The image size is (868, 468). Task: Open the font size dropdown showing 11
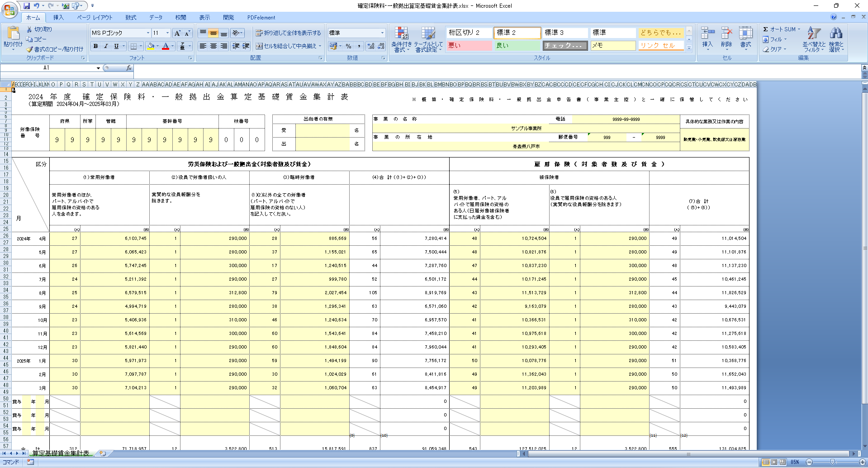tap(167, 33)
